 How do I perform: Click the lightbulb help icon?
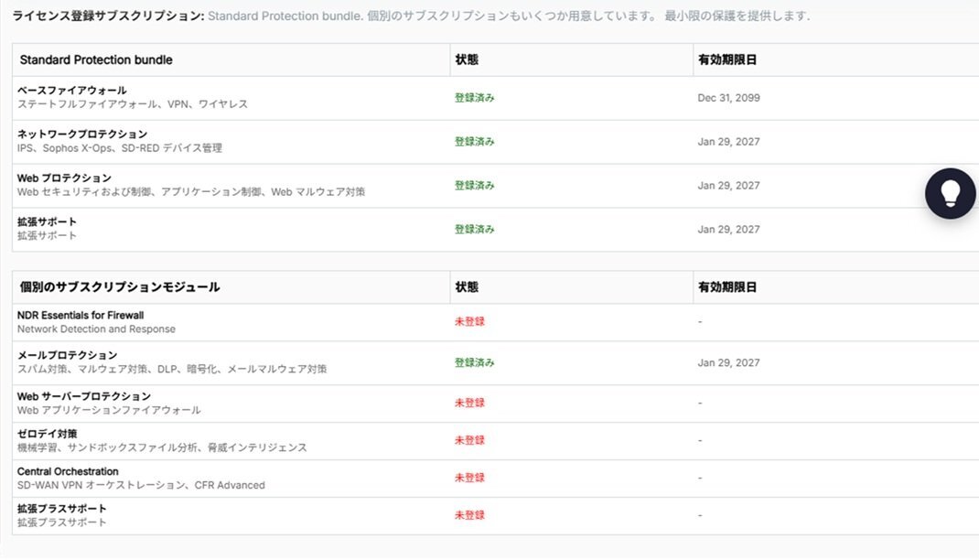coord(950,193)
